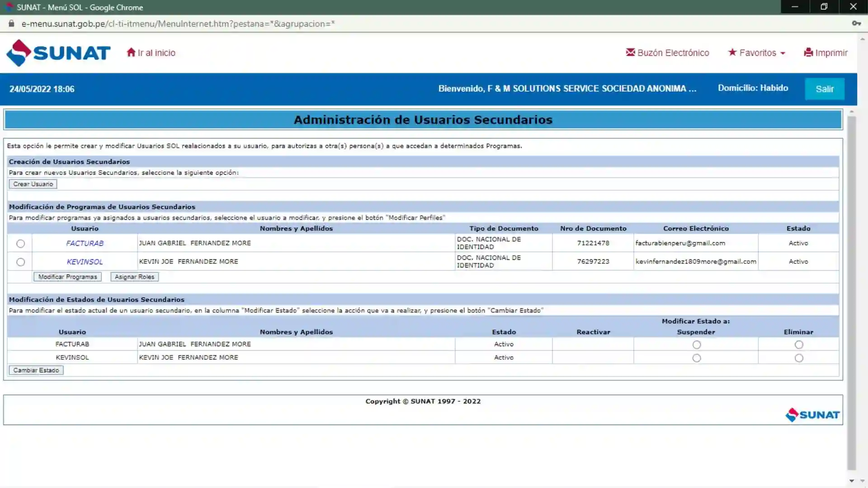Click Copyright SUNAT 1997 - 2022 text
The width and height of the screenshot is (868, 488).
tap(423, 401)
